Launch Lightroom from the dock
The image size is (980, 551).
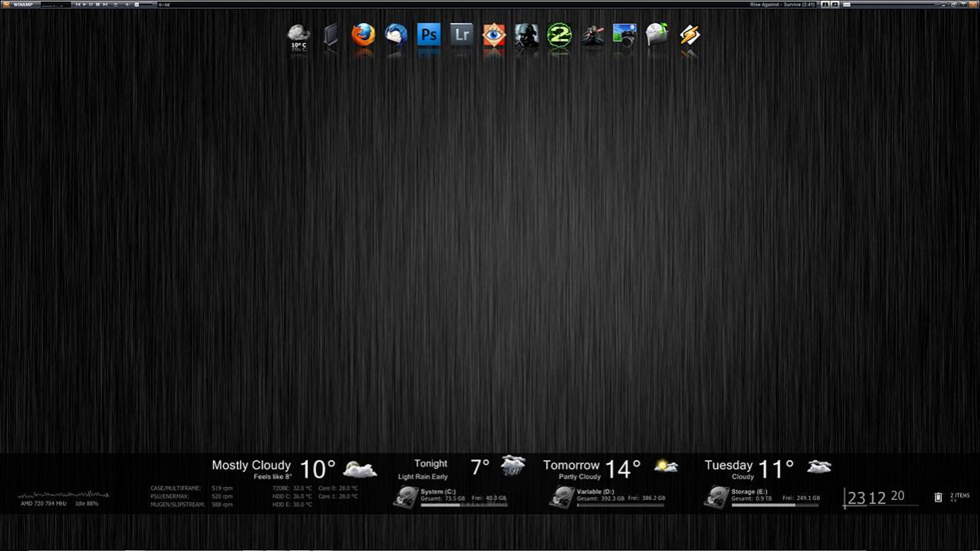click(461, 34)
